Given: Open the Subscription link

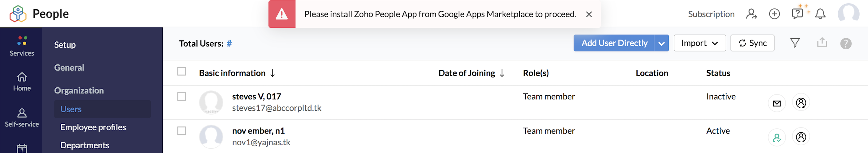Looking at the screenshot, I should (711, 14).
